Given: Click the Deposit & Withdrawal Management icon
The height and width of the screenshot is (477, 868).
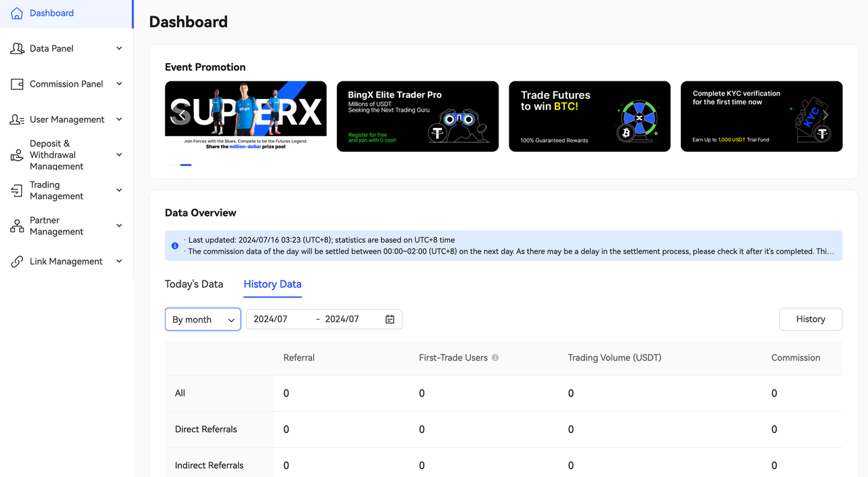Looking at the screenshot, I should coord(17,155).
